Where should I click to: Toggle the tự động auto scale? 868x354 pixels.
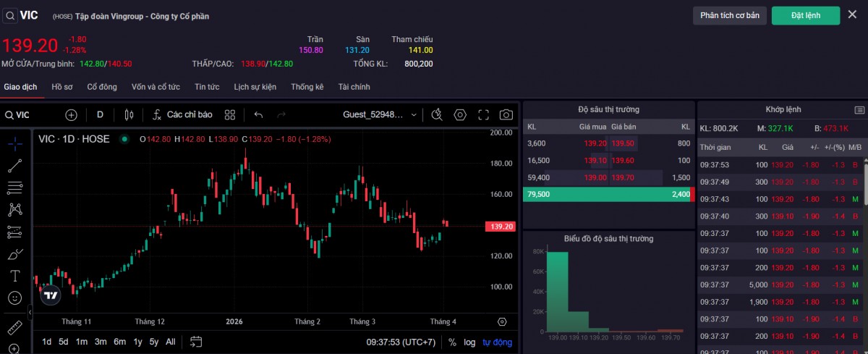pyautogui.click(x=497, y=342)
